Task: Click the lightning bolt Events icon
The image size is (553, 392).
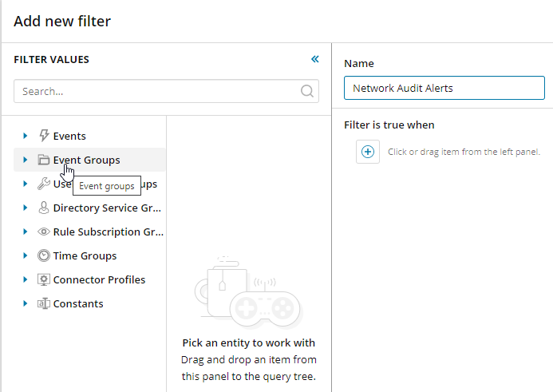Action: click(x=45, y=136)
